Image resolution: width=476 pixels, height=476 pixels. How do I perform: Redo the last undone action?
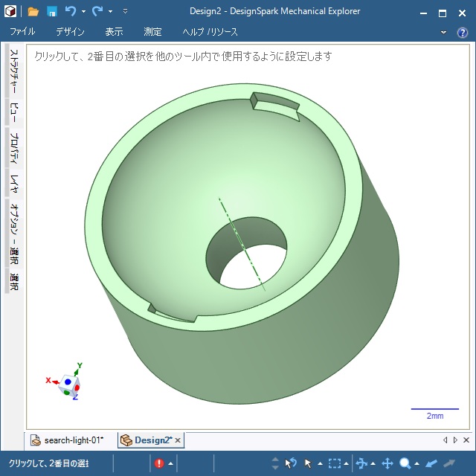[x=97, y=12]
